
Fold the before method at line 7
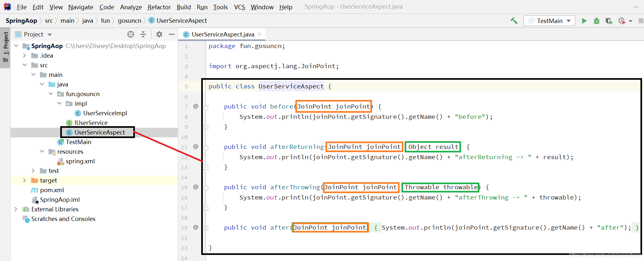pyautogui.click(x=206, y=107)
